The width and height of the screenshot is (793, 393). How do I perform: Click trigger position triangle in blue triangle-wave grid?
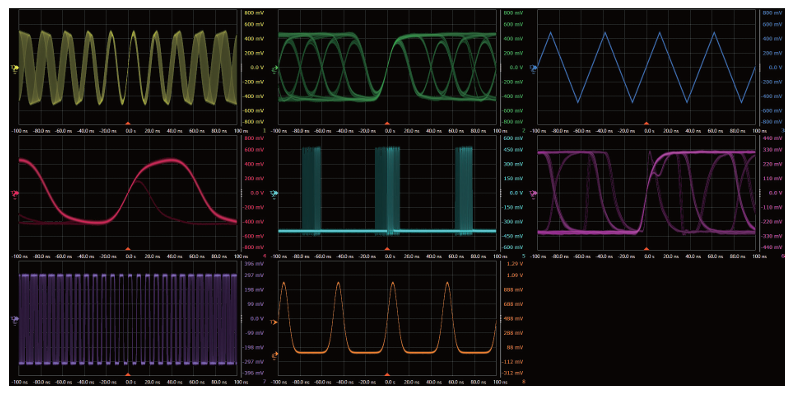coord(646,123)
